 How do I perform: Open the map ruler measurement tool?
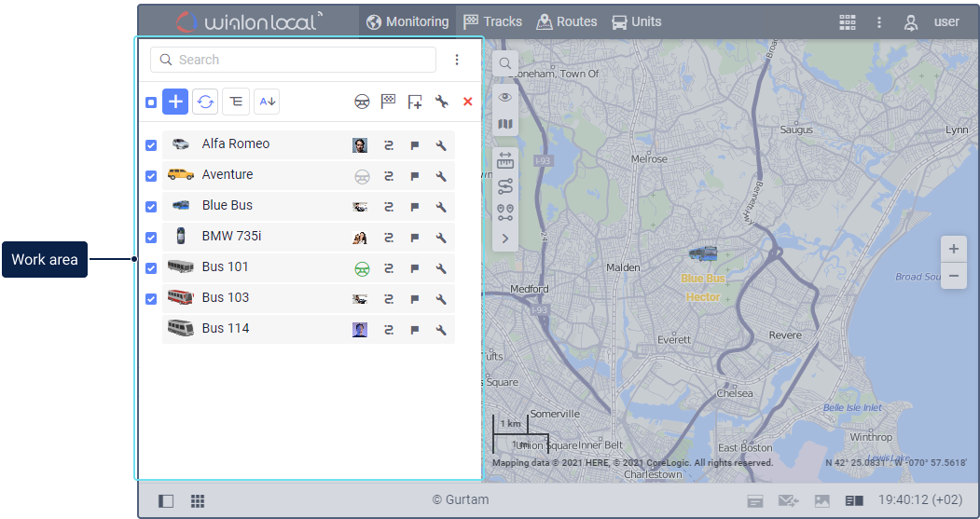505,160
